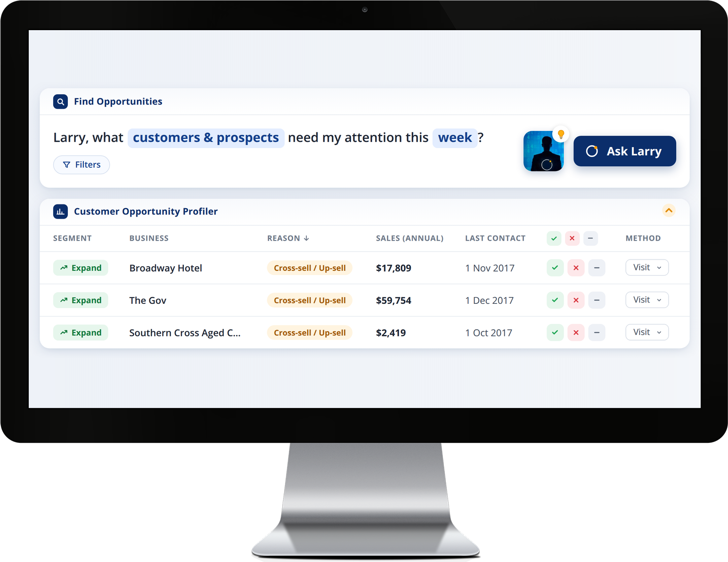728x562 pixels.
Task: Click the $59,754 annual sales value
Action: click(393, 301)
